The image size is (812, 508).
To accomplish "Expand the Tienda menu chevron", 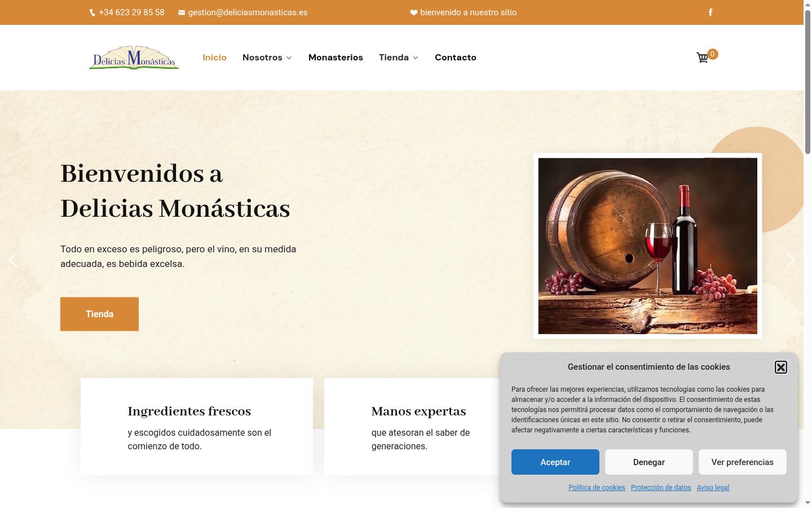I will pos(416,58).
